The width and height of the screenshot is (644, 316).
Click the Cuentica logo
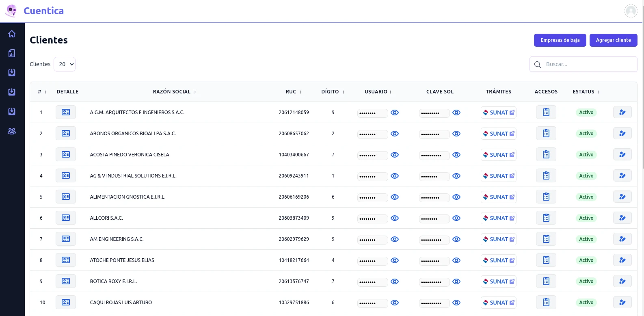pos(35,11)
